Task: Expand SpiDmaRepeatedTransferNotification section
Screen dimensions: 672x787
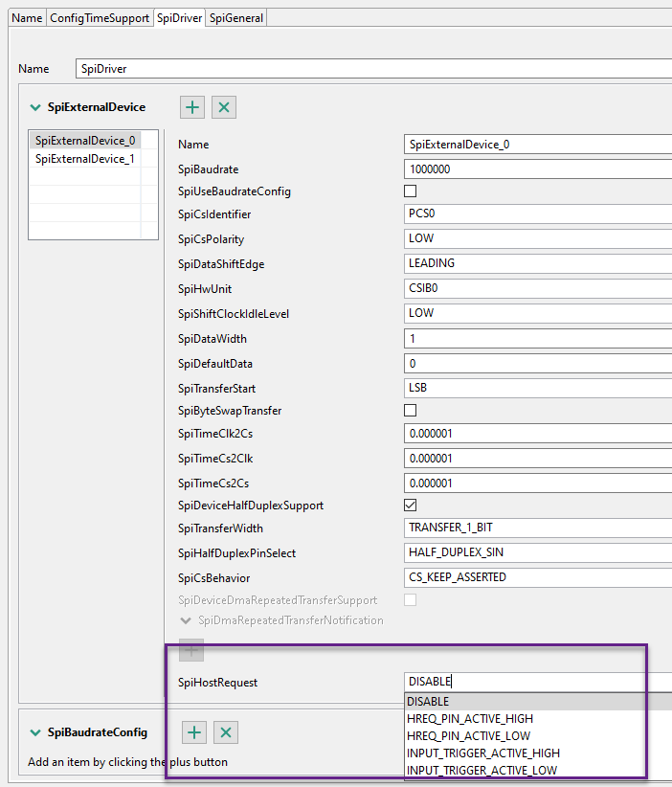Action: point(186,620)
